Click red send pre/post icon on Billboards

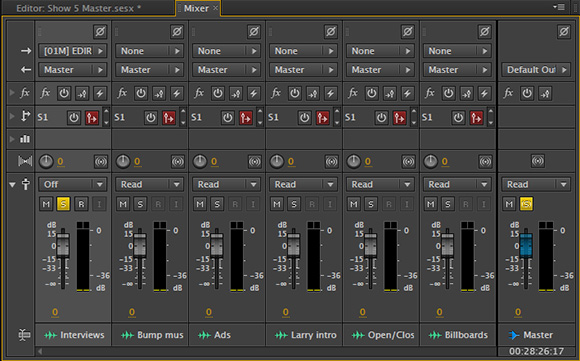[x=476, y=118]
